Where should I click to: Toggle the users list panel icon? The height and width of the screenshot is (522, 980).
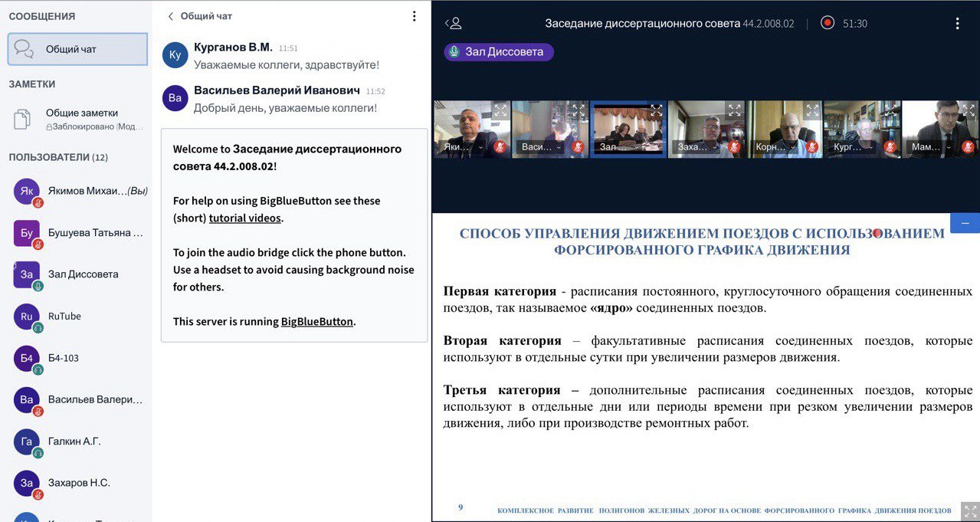point(454,23)
